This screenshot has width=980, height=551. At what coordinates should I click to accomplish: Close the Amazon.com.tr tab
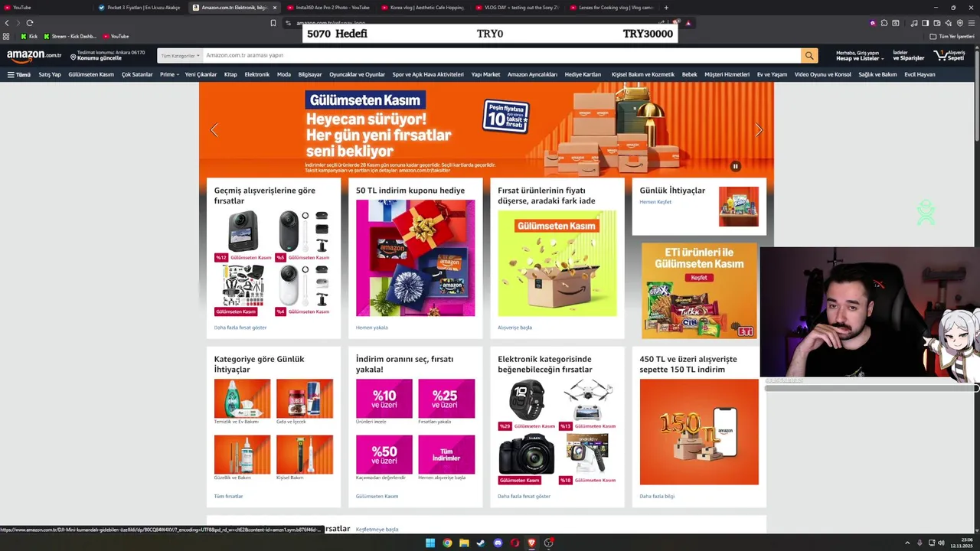[275, 8]
